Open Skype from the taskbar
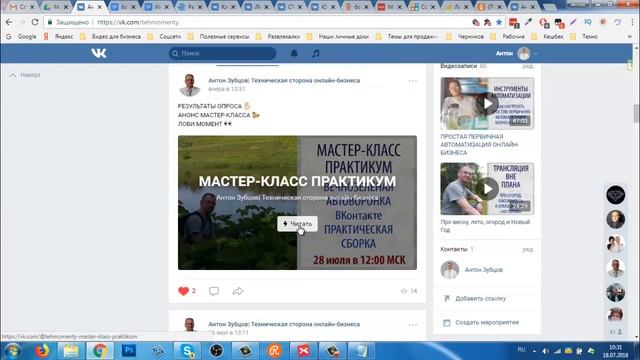640x360 pixels. 187,351
